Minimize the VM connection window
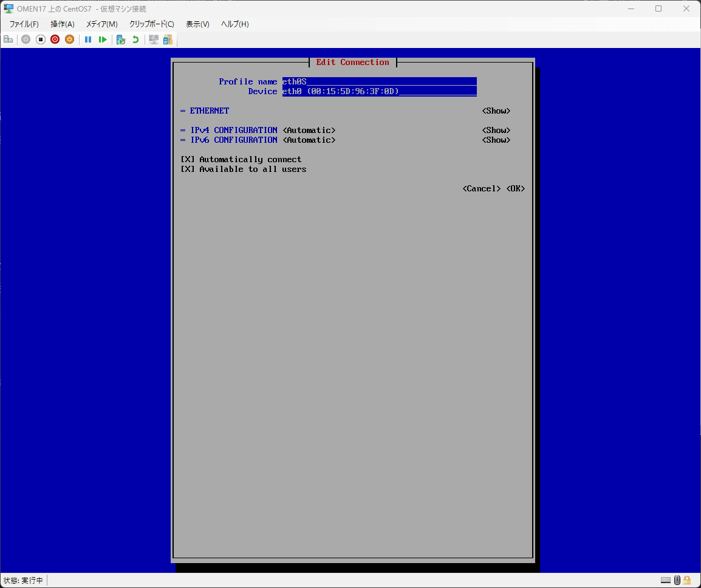701x588 pixels. pyautogui.click(x=631, y=9)
